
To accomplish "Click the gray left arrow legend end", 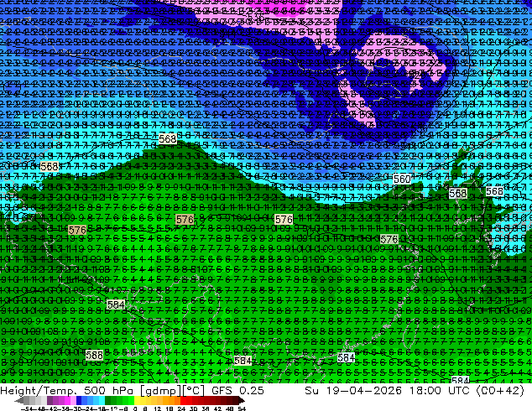I will point(18,400).
